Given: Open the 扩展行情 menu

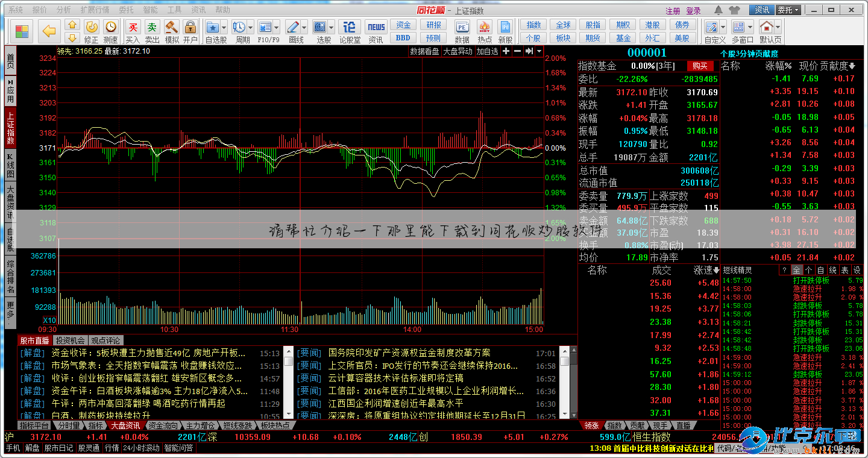Looking at the screenshot, I should pyautogui.click(x=95, y=10).
